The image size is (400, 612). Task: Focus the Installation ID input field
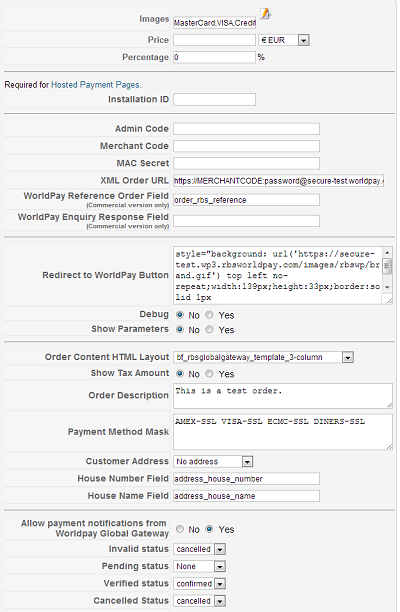tap(214, 100)
